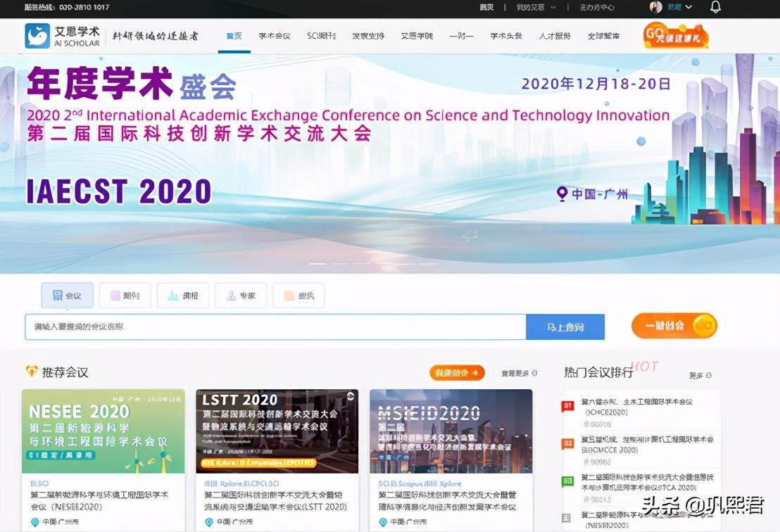780x532 pixels.
Task: Open 学术会议 in the navigation menu
Action: [274, 36]
